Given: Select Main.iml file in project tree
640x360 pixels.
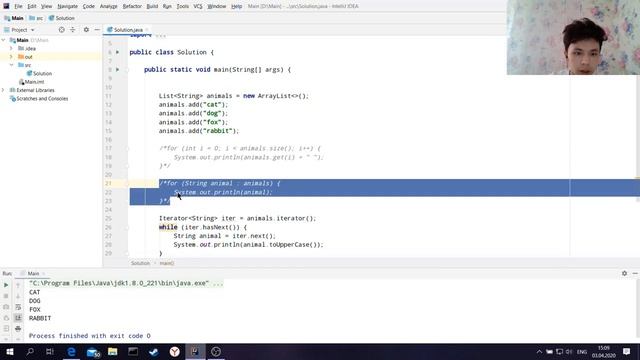Looking at the screenshot, I should (x=31, y=82).
